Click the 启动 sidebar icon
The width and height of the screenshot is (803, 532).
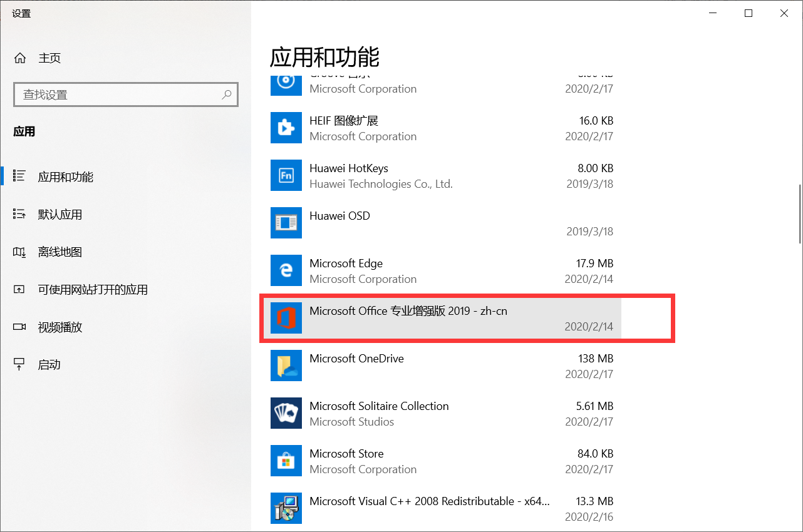click(19, 364)
